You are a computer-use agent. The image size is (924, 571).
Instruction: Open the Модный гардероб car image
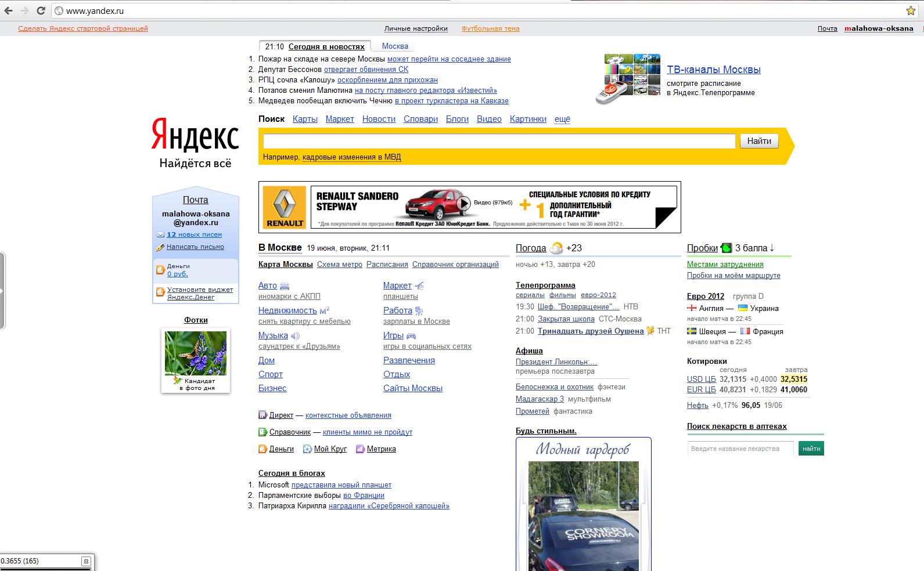pos(584,516)
